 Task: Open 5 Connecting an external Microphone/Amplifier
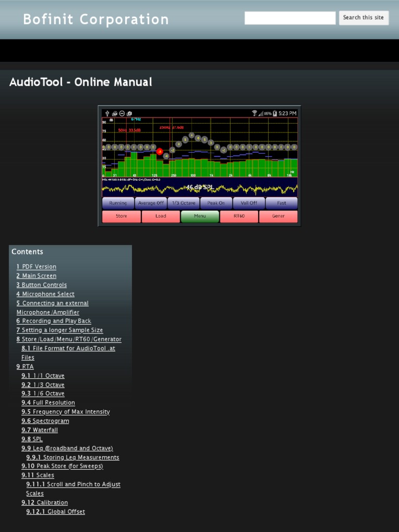point(52,308)
